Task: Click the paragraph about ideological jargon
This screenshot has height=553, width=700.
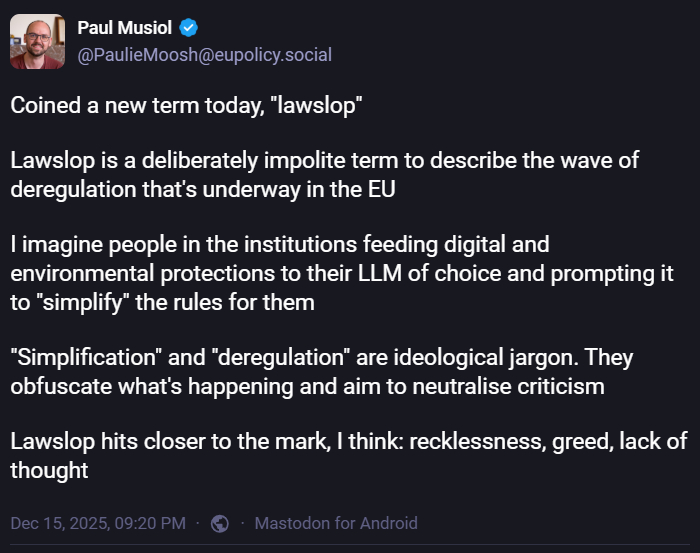Action: (x=321, y=371)
